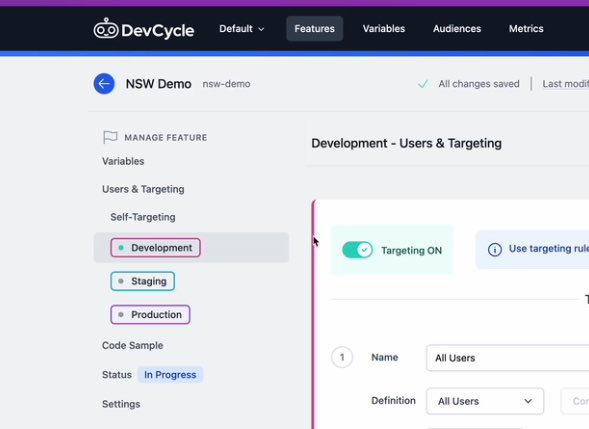The height and width of the screenshot is (429, 589).
Task: Open the Default project dropdown
Action: coord(242,29)
